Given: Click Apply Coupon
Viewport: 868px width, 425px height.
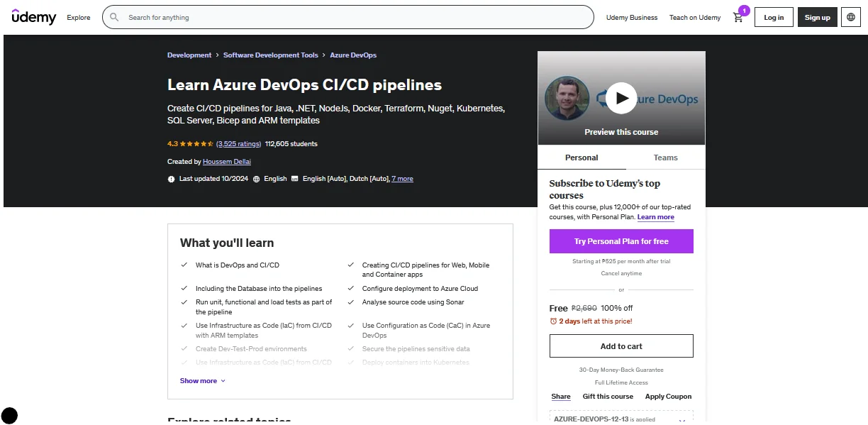Looking at the screenshot, I should pyautogui.click(x=668, y=397).
